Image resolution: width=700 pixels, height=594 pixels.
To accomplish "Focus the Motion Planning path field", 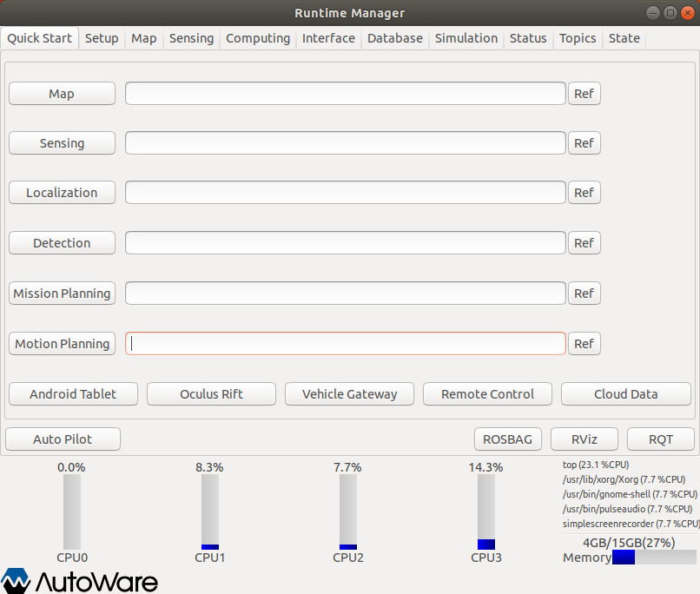I will pos(346,344).
